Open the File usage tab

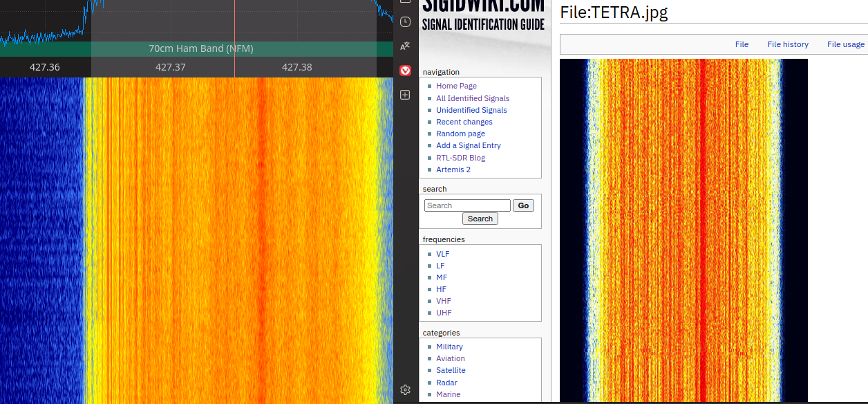click(845, 44)
